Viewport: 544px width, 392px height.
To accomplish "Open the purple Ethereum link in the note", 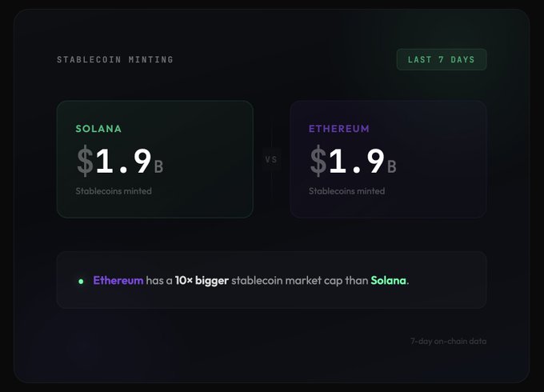I will [x=118, y=281].
